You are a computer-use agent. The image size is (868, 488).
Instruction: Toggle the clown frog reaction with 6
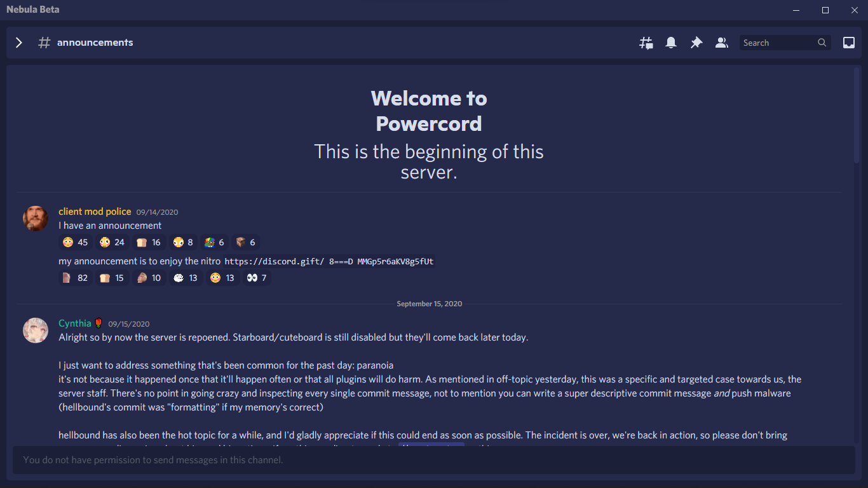214,242
